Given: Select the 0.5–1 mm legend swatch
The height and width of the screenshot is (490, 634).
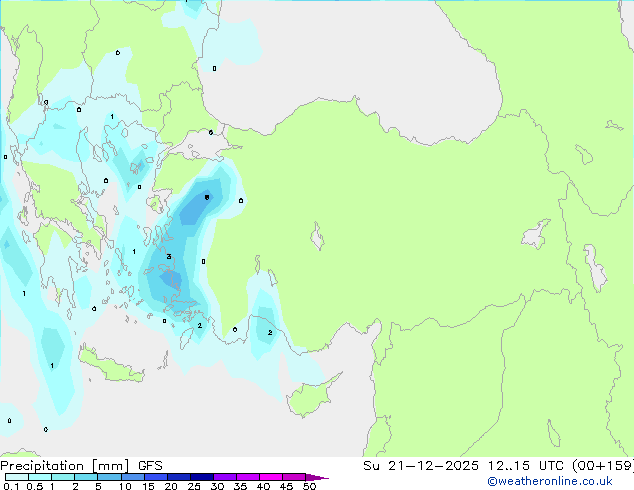Looking at the screenshot, I should 40,477.
